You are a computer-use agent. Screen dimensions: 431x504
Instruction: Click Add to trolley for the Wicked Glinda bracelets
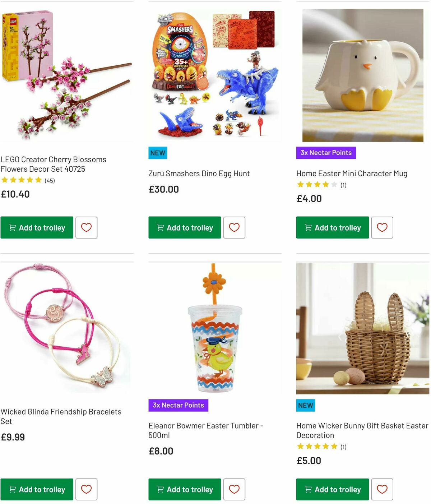(x=37, y=489)
